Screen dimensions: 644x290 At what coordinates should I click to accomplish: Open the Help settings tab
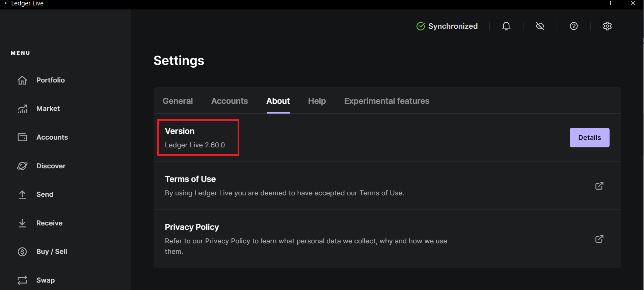[317, 101]
